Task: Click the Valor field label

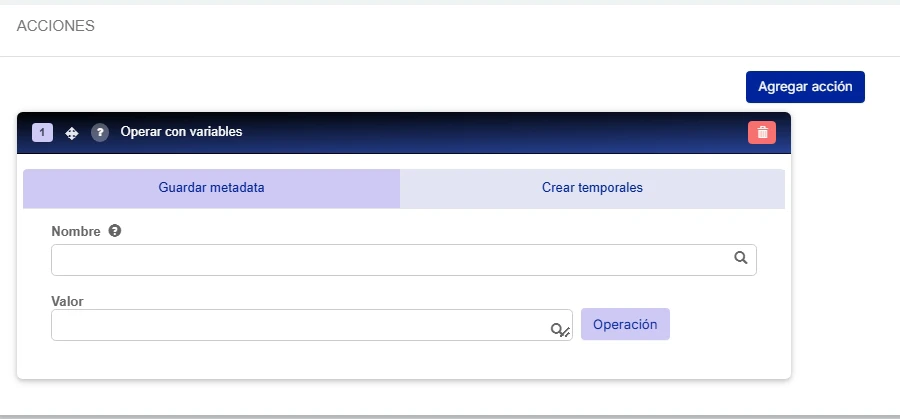Action: 67,301
